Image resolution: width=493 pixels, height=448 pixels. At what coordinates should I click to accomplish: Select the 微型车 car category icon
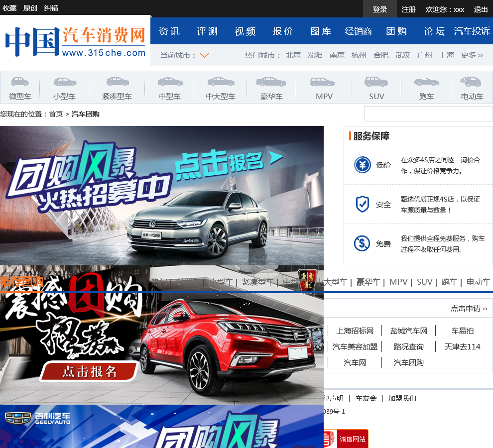[x=20, y=82]
